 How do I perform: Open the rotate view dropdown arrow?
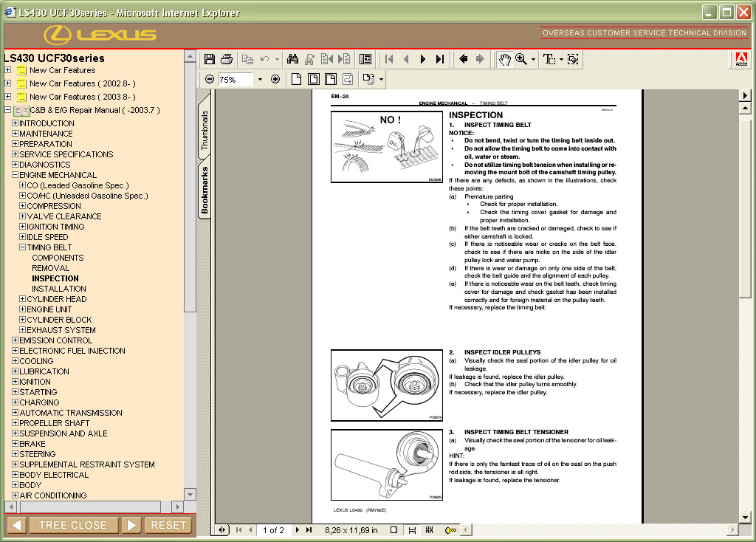tap(382, 79)
